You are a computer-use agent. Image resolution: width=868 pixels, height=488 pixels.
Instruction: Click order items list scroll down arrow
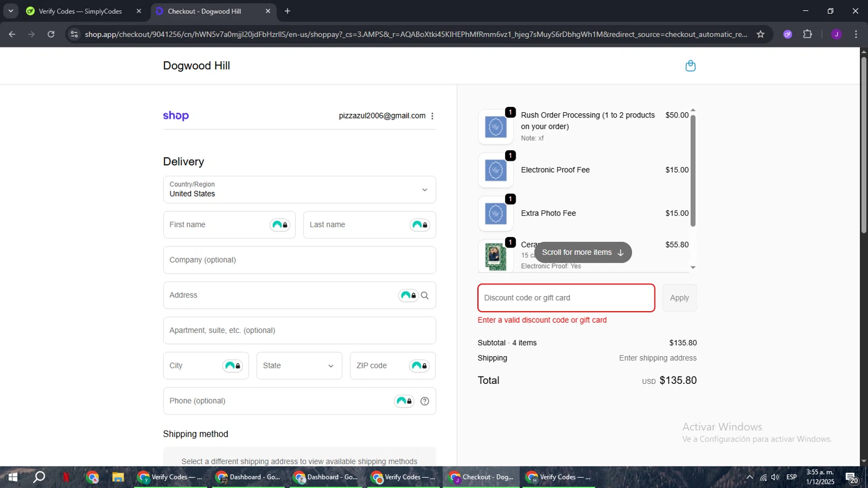693,268
